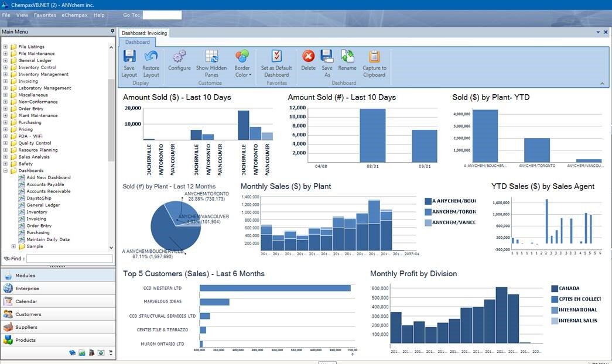Switch to the Suppliers pane
612x364 pixels.
[26, 327]
